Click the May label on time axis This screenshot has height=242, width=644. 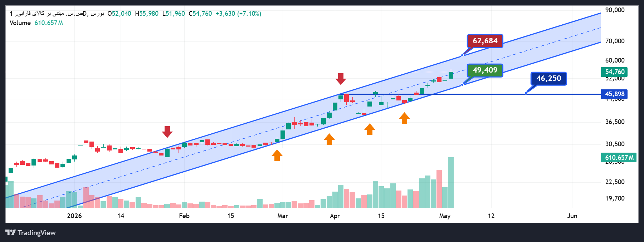445,216
